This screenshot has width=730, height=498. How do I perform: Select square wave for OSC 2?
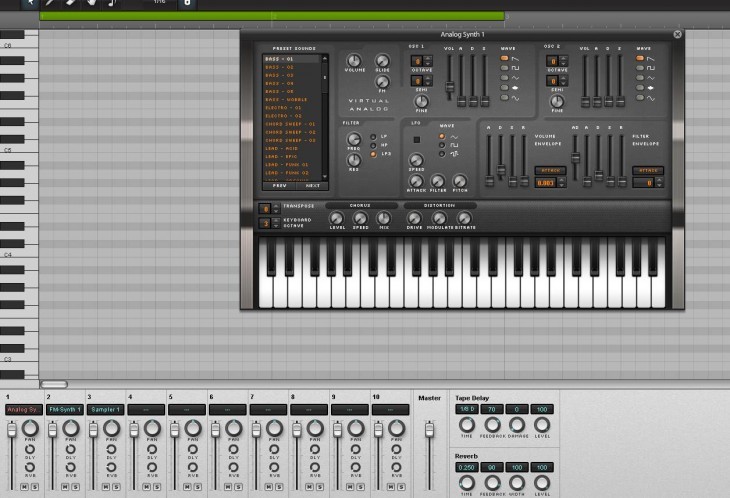click(x=640, y=68)
